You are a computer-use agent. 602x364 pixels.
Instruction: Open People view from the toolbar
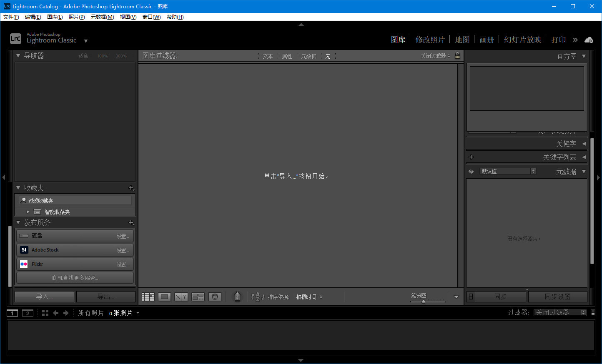(215, 297)
